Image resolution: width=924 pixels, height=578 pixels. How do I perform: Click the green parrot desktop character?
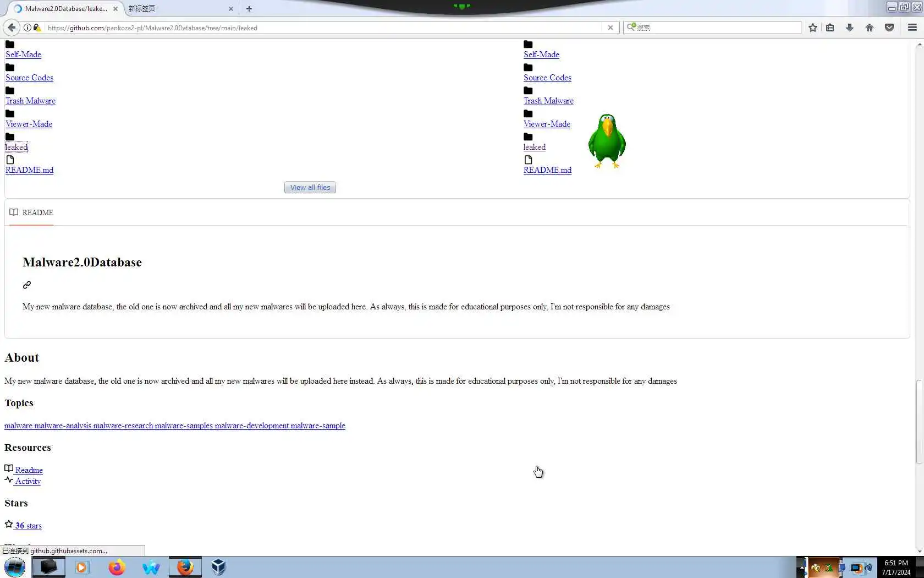607,141
